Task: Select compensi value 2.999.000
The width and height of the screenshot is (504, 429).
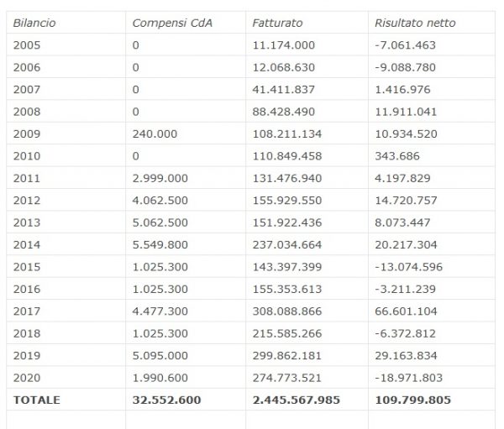Action: click(160, 178)
